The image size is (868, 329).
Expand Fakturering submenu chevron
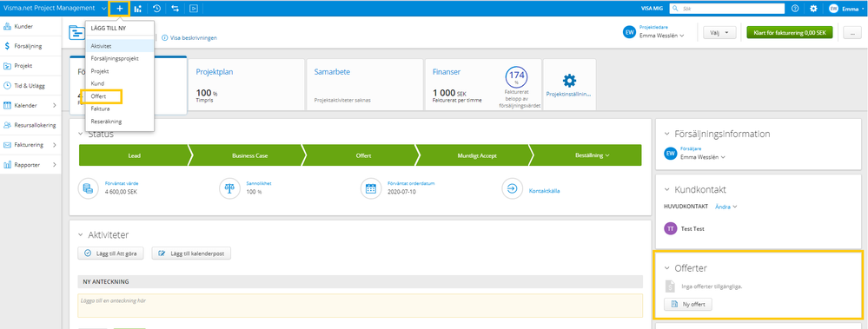pos(54,145)
